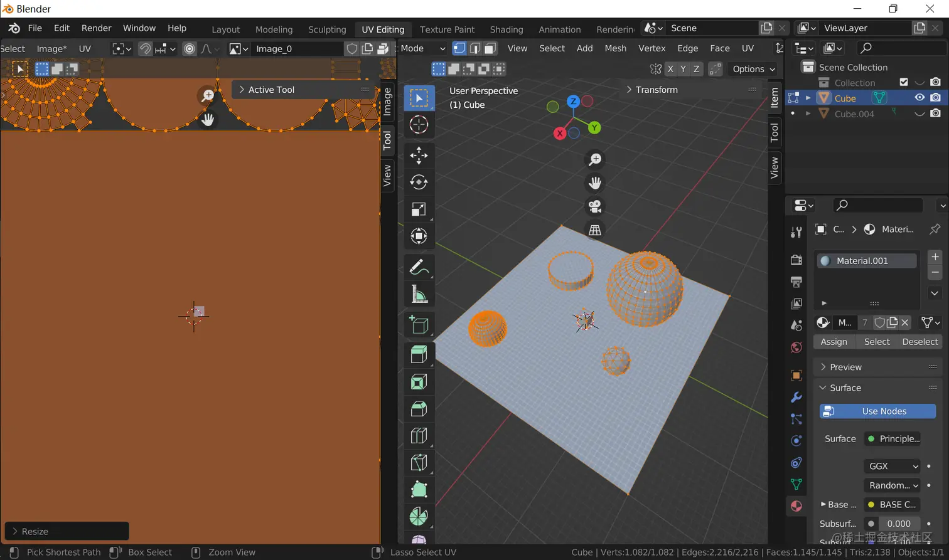Uncheck the Collection exclude checkbox
The width and height of the screenshot is (949, 560).
(x=904, y=82)
